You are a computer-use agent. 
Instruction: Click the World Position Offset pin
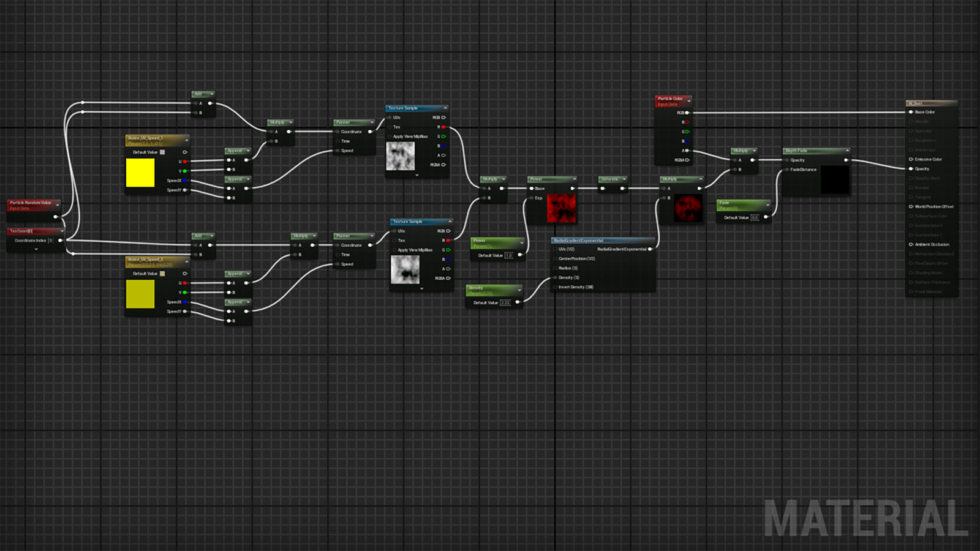coord(911,207)
